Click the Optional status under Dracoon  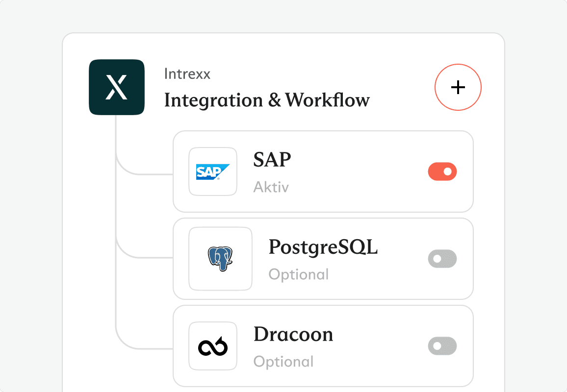click(283, 362)
